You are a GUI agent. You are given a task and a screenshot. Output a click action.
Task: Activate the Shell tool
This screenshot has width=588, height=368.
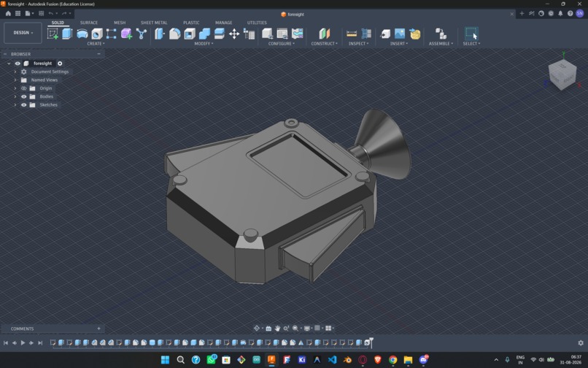tap(190, 34)
